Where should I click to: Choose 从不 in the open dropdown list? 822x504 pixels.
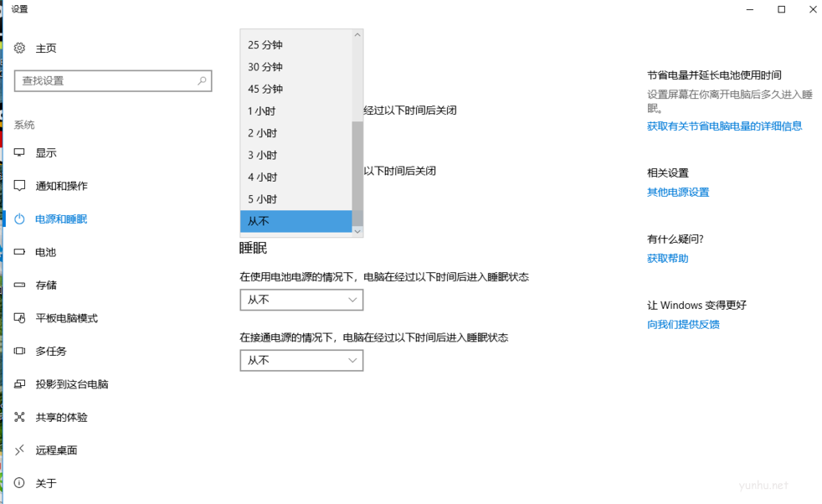tap(295, 221)
